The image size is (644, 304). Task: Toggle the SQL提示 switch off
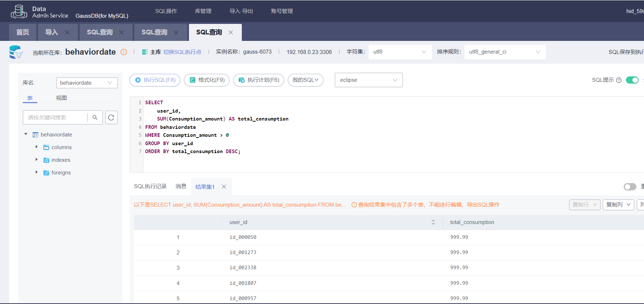[x=632, y=80]
